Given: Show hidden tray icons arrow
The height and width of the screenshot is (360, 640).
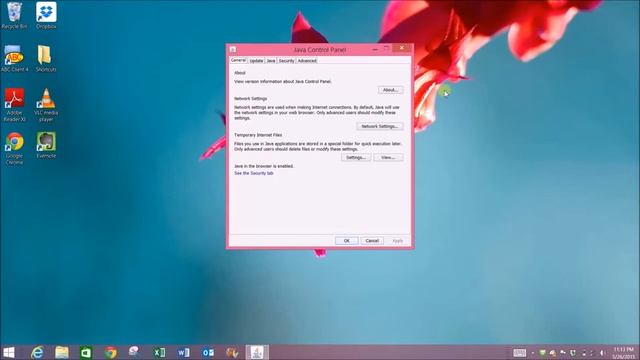Looking at the screenshot, I should pyautogui.click(x=533, y=353).
